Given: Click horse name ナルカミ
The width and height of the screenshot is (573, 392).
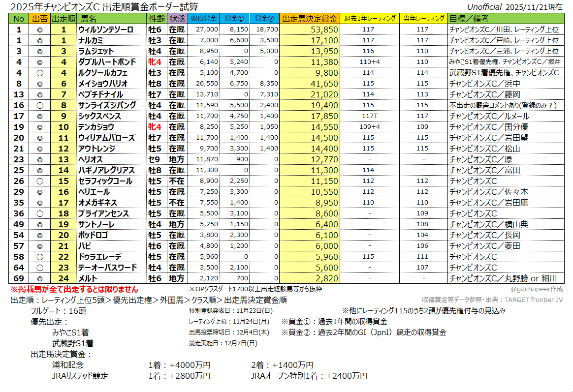Looking at the screenshot, I should 91,40.
